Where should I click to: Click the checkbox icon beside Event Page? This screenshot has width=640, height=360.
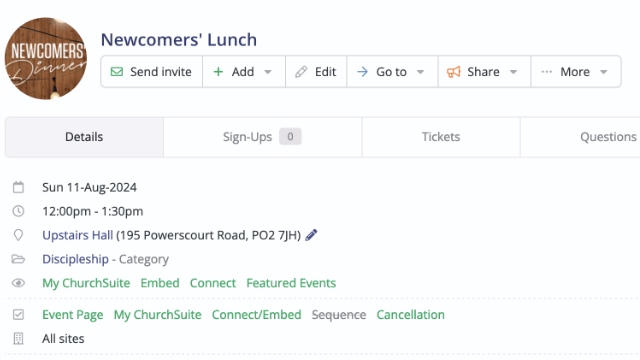(x=18, y=315)
